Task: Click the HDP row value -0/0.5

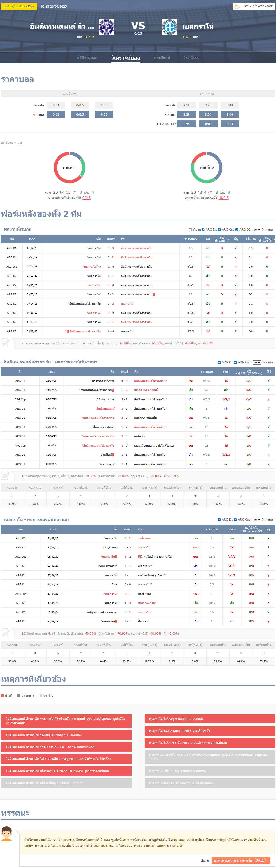Action: tap(208, 124)
